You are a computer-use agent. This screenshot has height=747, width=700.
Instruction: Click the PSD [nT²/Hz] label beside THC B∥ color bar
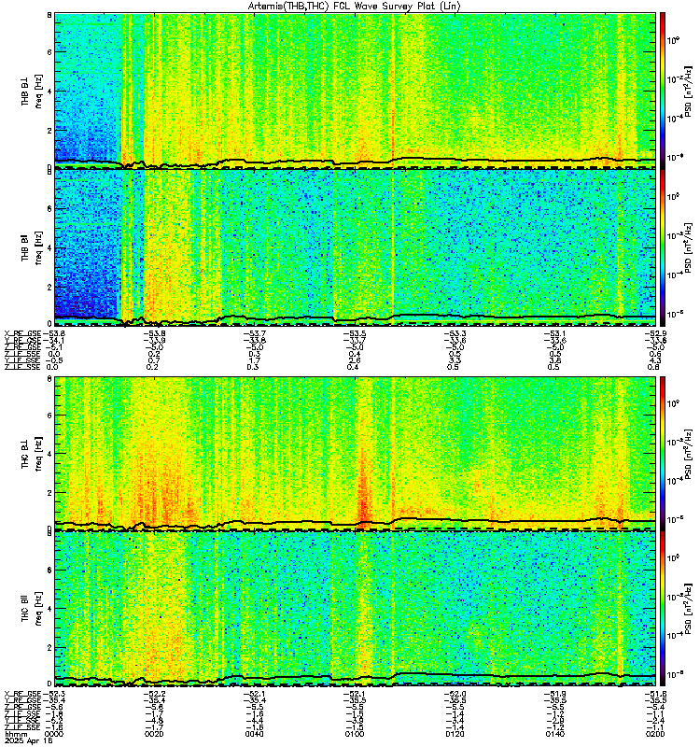coord(688,609)
